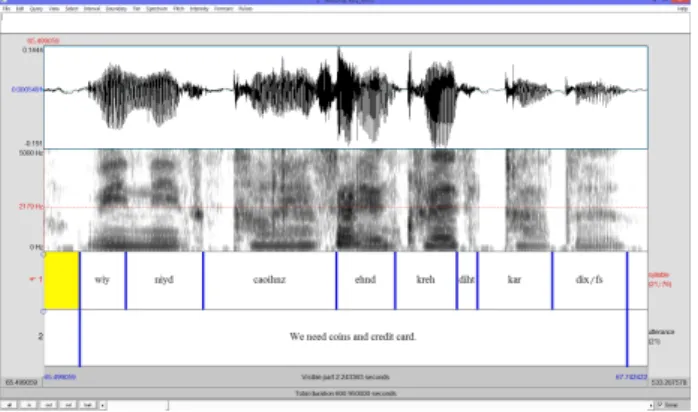Click the boundary between 'niyd' and 'caoihnz'
This screenshot has width=698, height=412.
coord(203,280)
